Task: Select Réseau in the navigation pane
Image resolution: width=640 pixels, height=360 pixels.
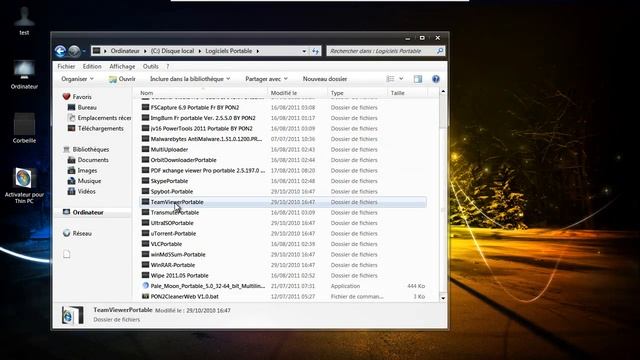Action: 77,233
